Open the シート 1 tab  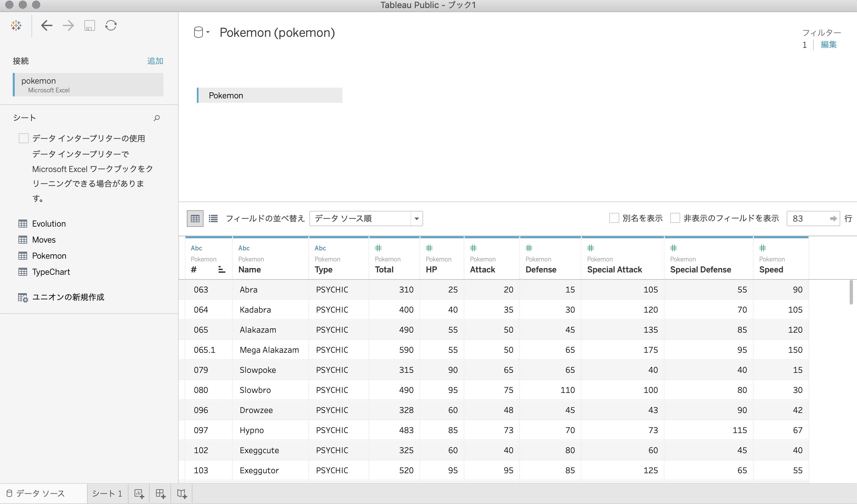[x=107, y=493]
